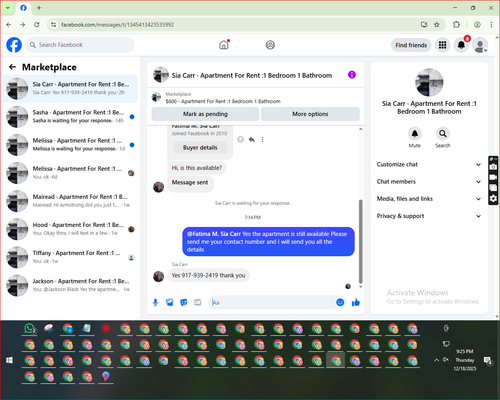Select the Facebook browser tab
The height and width of the screenshot is (400, 500).
[23, 8]
